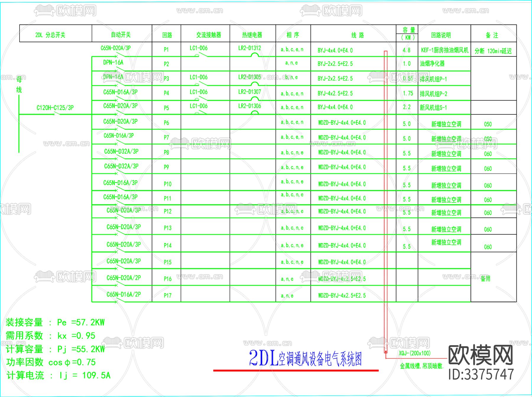
Task: Select the "容 量 (KW)" header cell
Action: coord(408,33)
